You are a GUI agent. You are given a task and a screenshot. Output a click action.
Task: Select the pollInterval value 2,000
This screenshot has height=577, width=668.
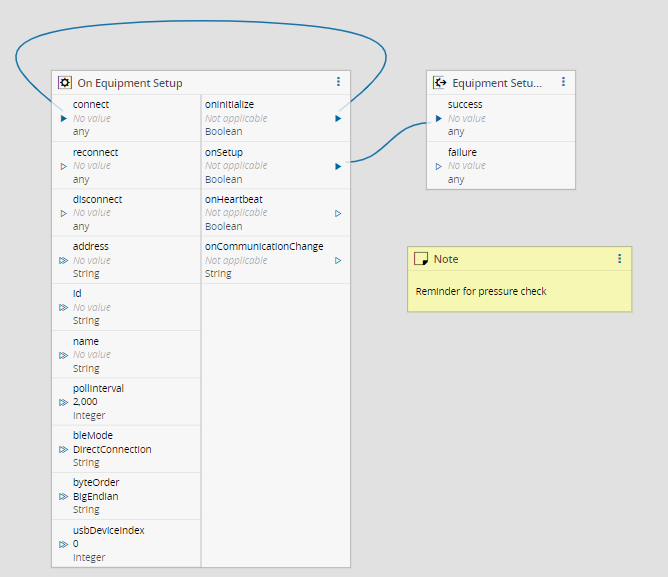tap(85, 402)
